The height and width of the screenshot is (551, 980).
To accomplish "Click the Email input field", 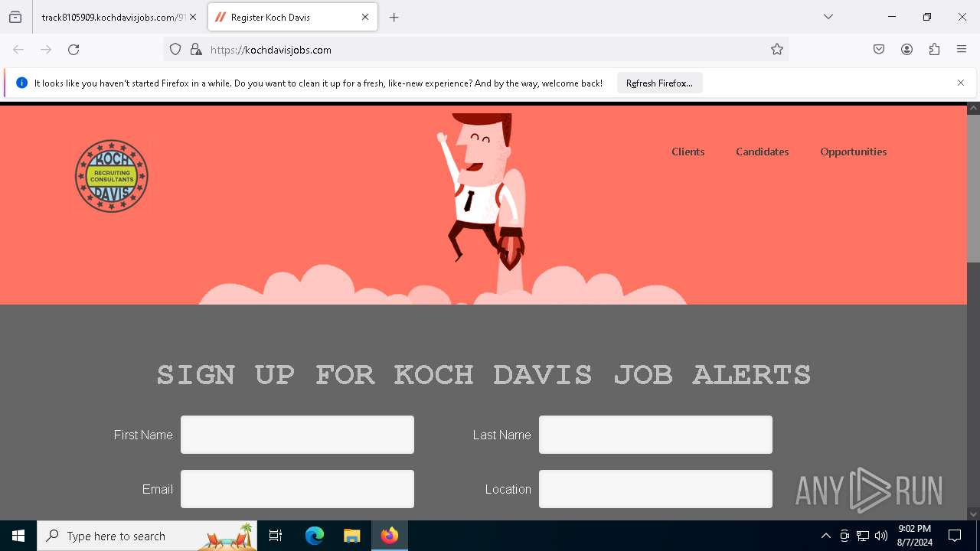I will pyautogui.click(x=297, y=489).
